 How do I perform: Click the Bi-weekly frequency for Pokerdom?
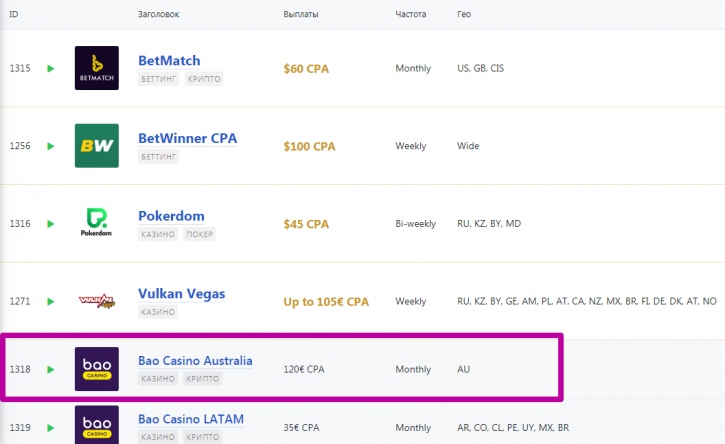coord(416,224)
